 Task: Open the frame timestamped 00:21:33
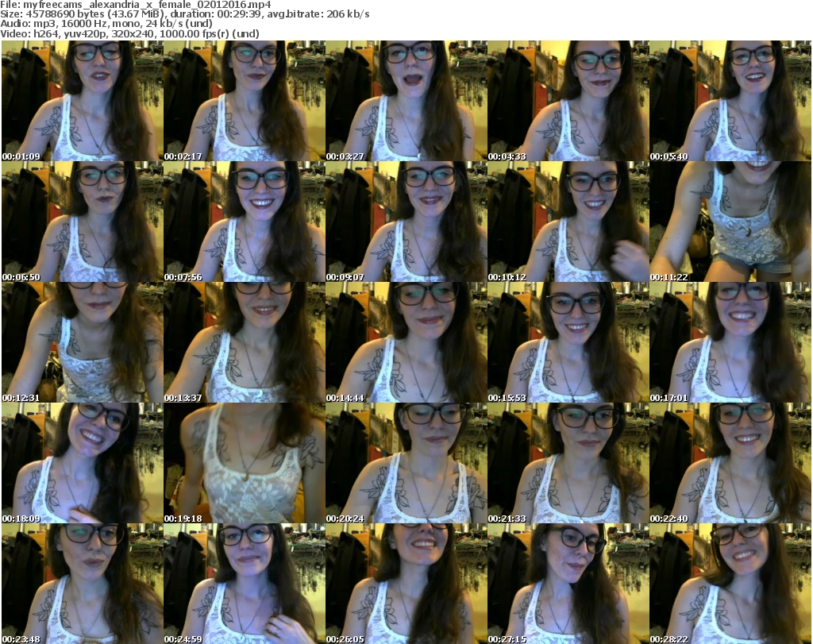(568, 463)
